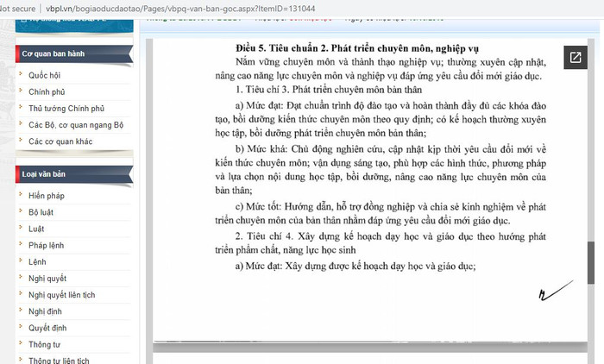Go to Thủ tướng Chính phủ
Screen dimensions: 604x364
coord(66,108)
